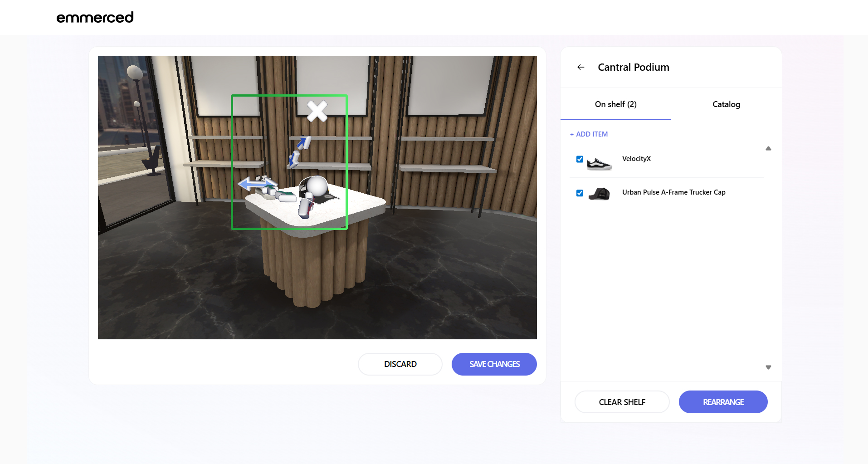Click the Trucker Cap thumbnail image
This screenshot has width=868, height=464.
pos(599,194)
